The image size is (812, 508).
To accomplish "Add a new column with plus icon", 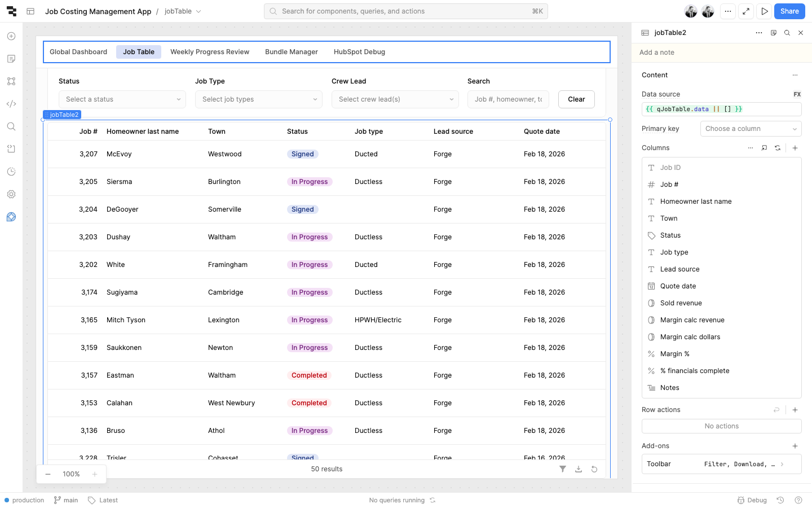I will point(795,148).
